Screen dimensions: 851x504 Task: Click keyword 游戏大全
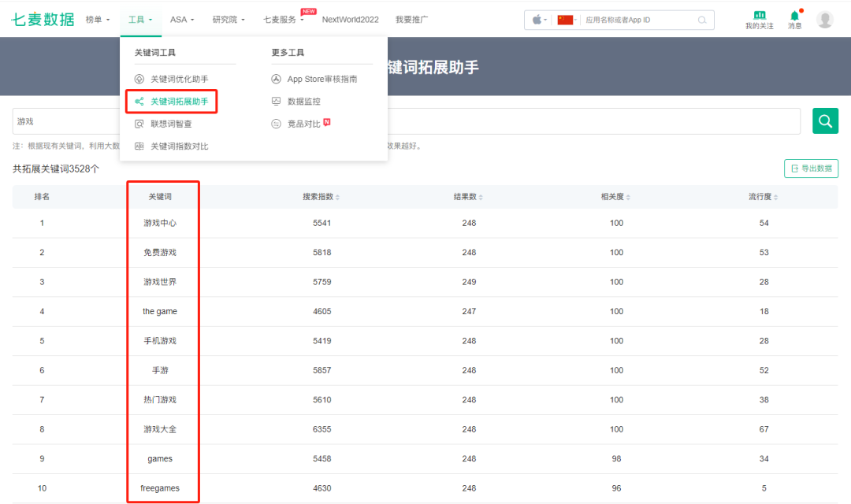click(159, 429)
